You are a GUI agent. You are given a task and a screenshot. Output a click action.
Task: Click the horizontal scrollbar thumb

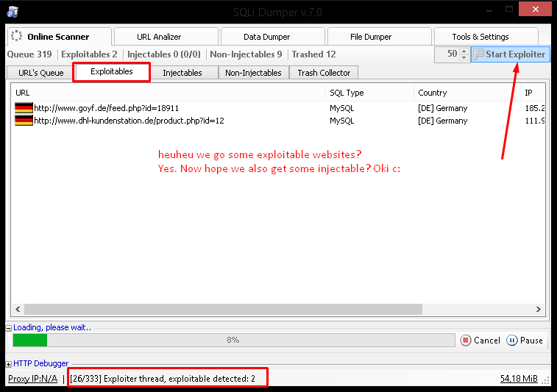click(223, 310)
